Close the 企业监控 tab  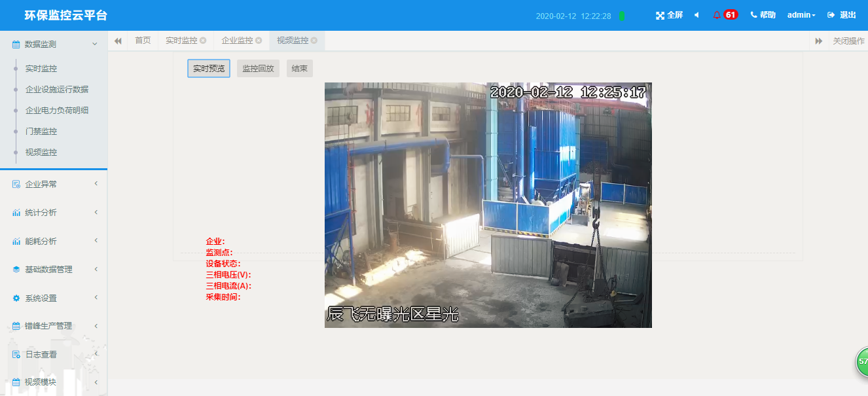click(x=259, y=41)
